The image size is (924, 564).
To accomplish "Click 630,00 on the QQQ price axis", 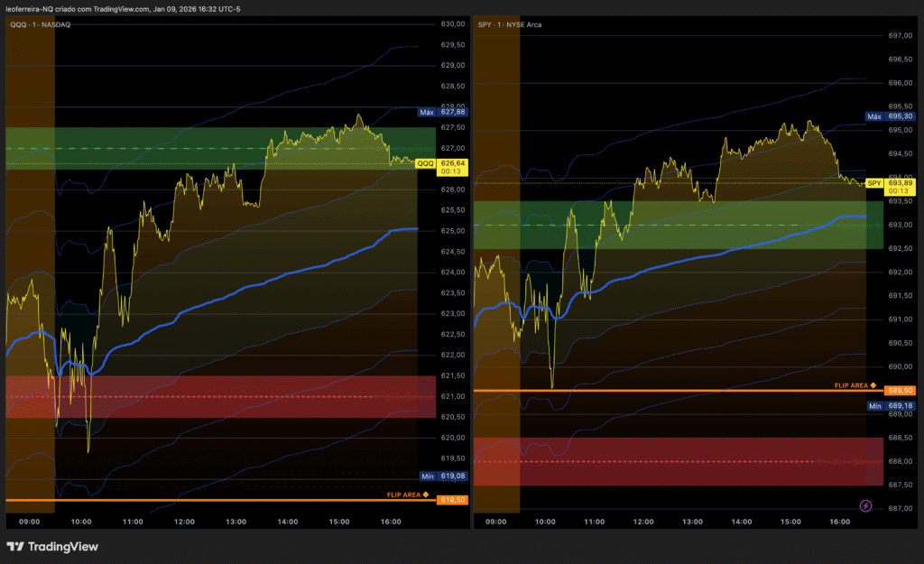I will point(453,24).
